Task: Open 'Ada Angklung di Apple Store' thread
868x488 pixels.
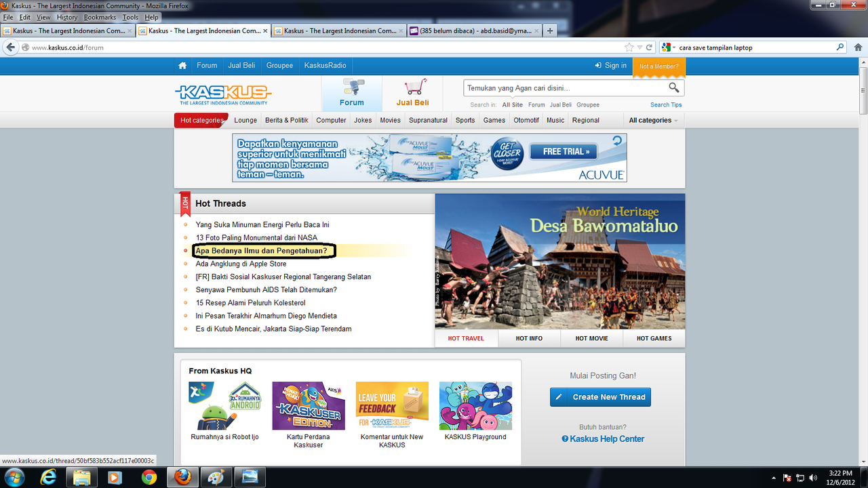Action: tap(241, 264)
